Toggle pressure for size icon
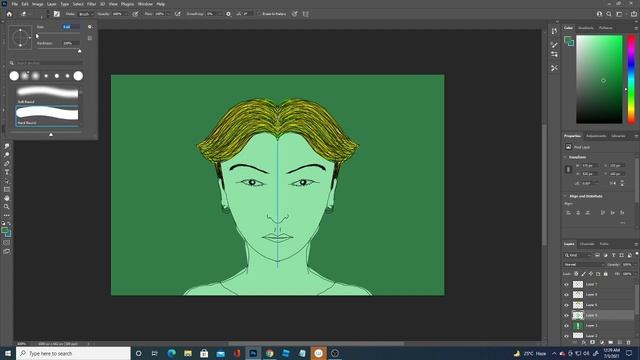Screen dimensions: 640x360 pyautogui.click(x=295, y=14)
